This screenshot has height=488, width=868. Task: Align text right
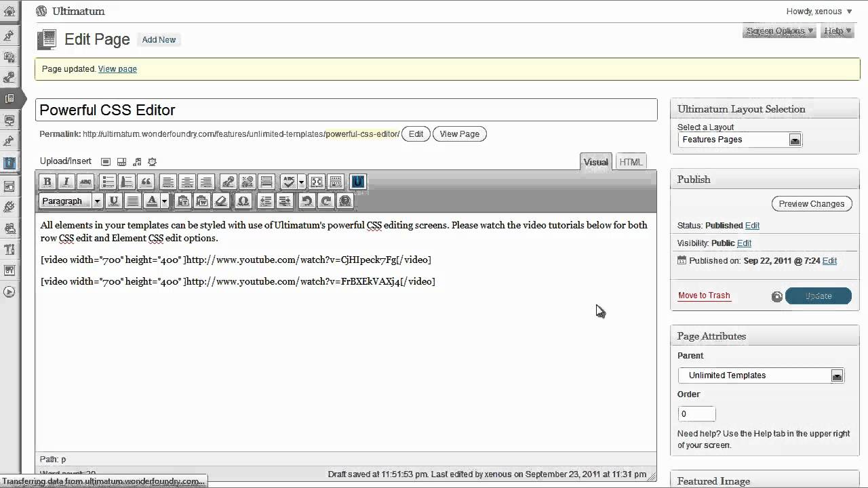[206, 182]
